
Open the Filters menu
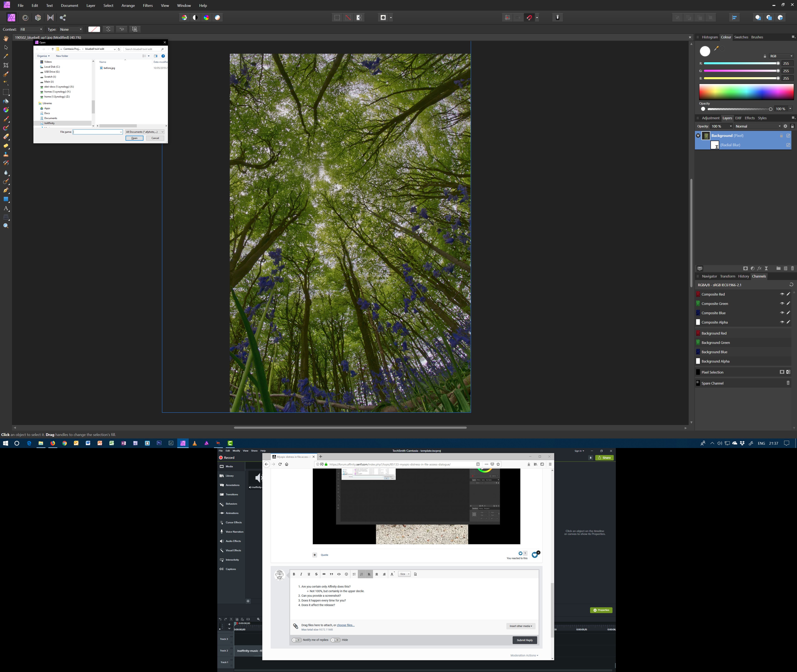[148, 6]
